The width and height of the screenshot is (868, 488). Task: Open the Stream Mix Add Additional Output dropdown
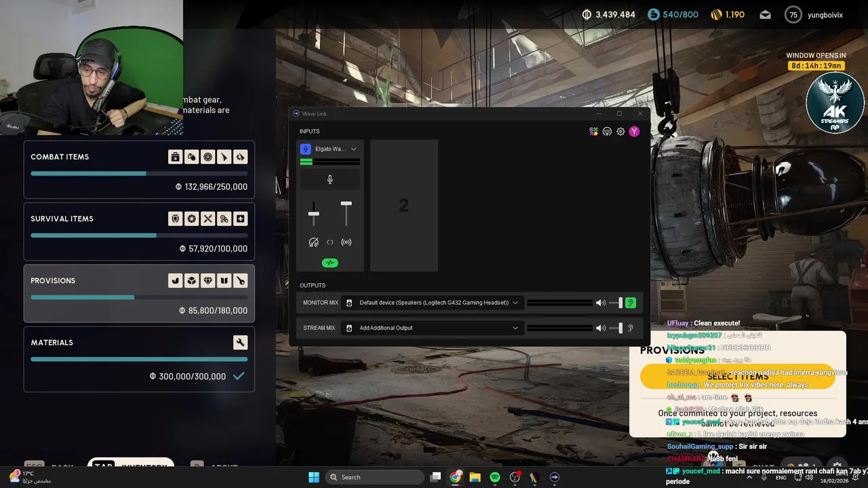(x=432, y=328)
